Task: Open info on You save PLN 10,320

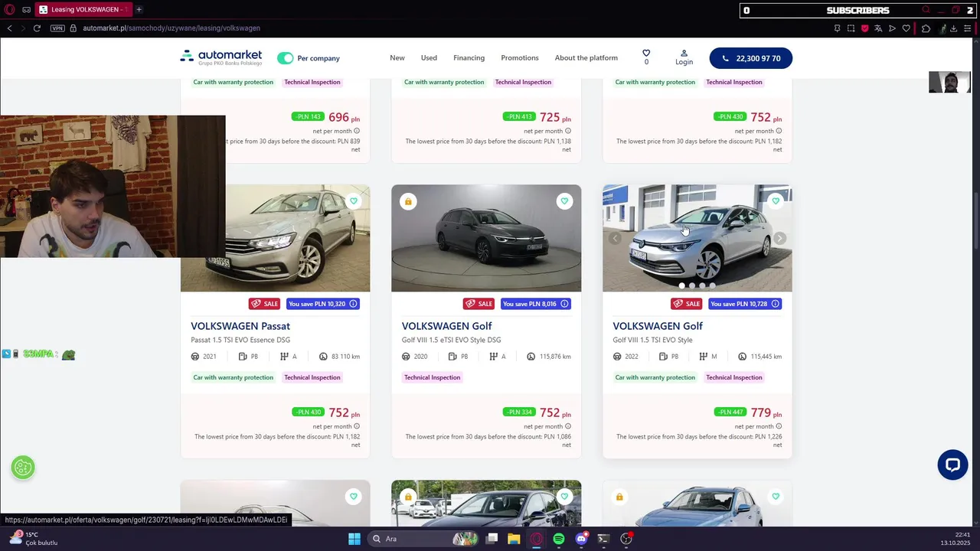Action: pos(353,304)
